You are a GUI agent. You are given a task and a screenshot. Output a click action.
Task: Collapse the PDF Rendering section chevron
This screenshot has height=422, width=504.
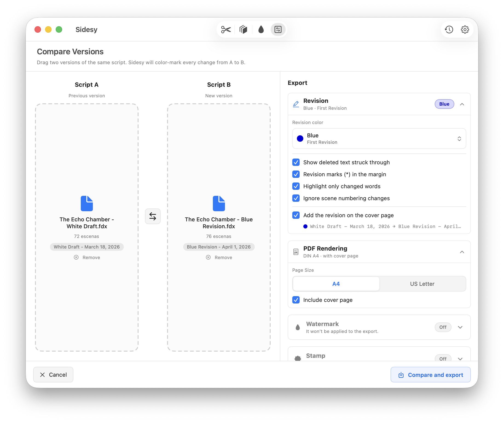click(462, 252)
